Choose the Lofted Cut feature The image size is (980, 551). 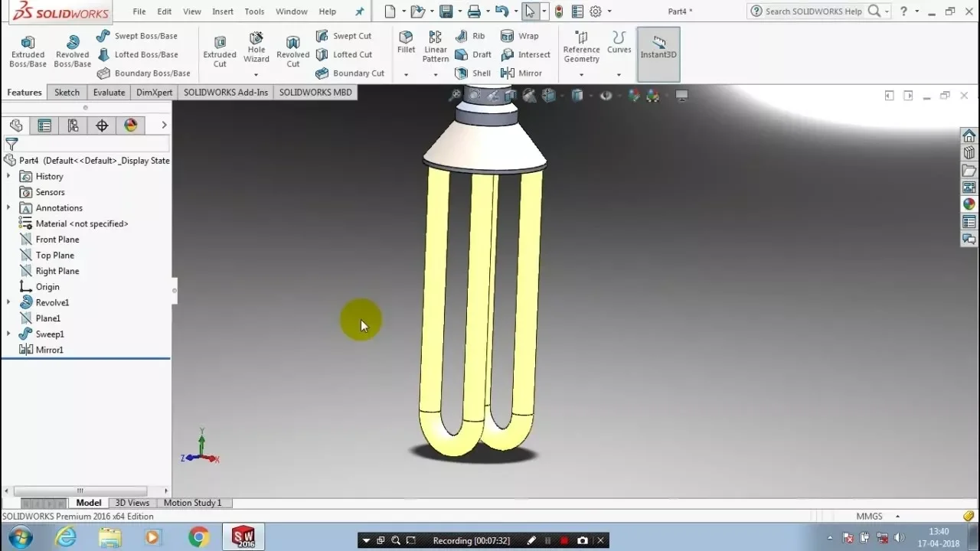tap(343, 54)
